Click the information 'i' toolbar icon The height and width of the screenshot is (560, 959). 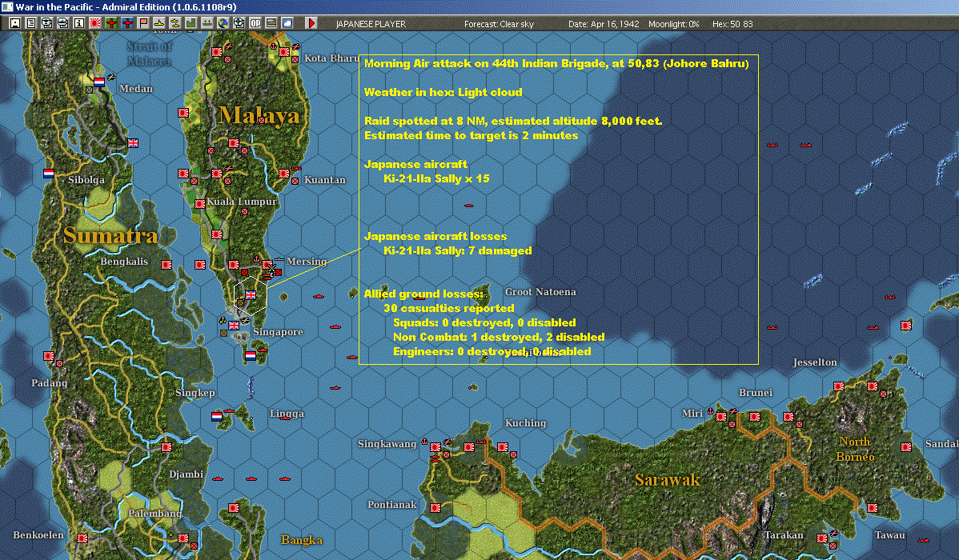pos(79,23)
